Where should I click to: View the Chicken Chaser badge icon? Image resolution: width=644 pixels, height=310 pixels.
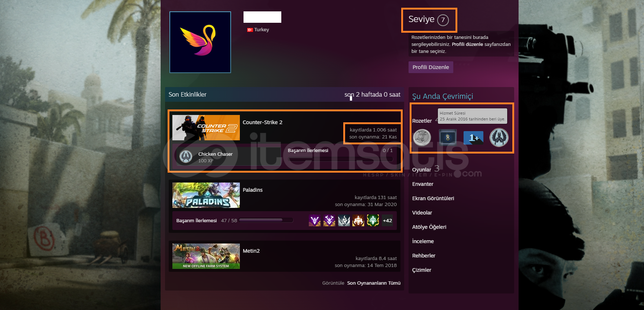(186, 157)
